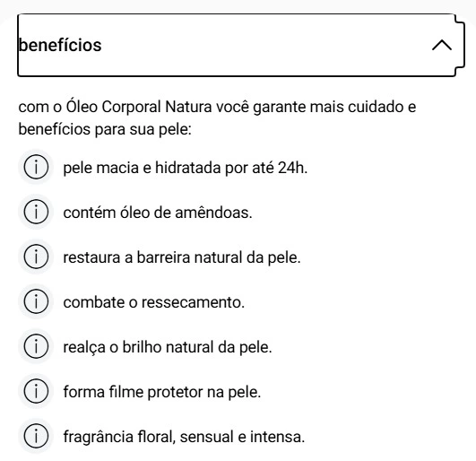Click info icon next to restaura a barreira
The image size is (476, 461).
point(36,257)
